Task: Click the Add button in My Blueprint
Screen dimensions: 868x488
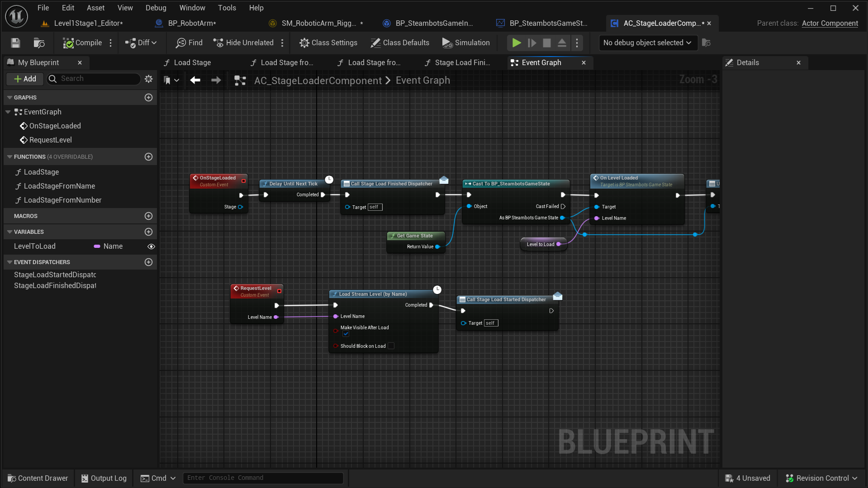Action: 25,79
